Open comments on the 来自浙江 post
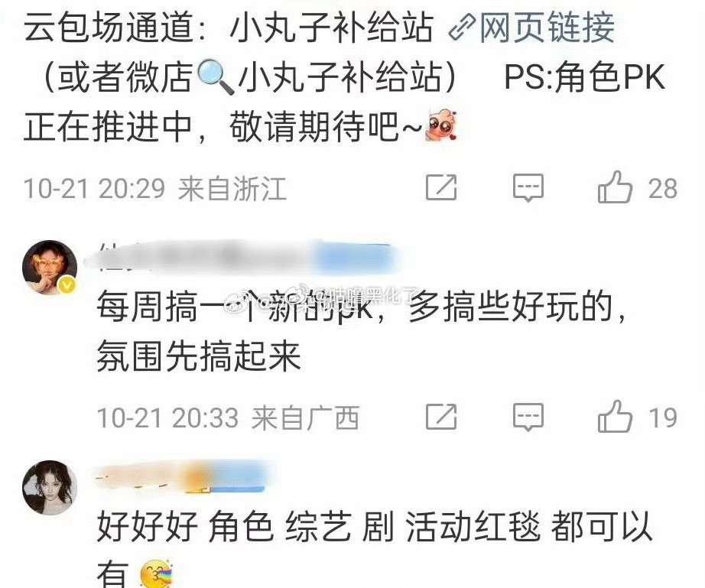The image size is (705, 588). pos(528,187)
